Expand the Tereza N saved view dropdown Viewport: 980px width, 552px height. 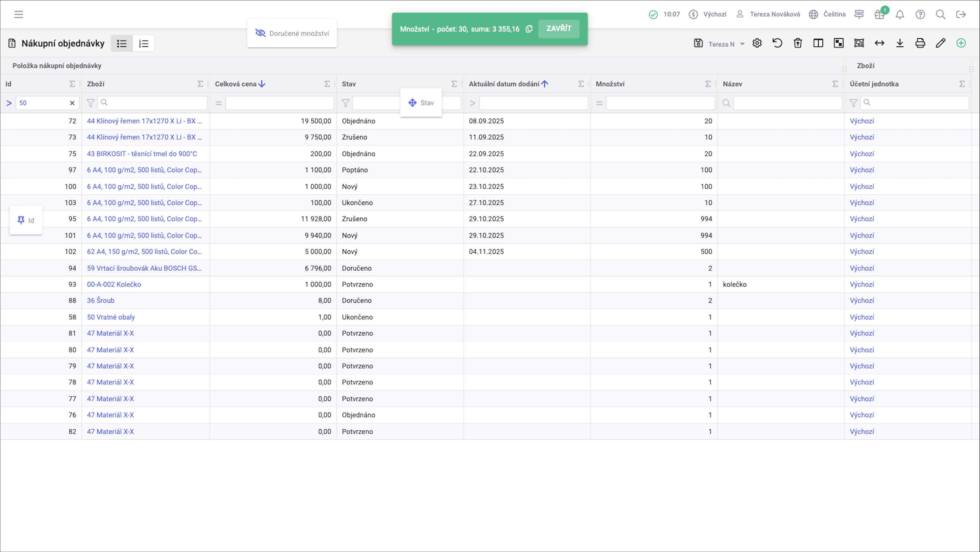click(742, 44)
